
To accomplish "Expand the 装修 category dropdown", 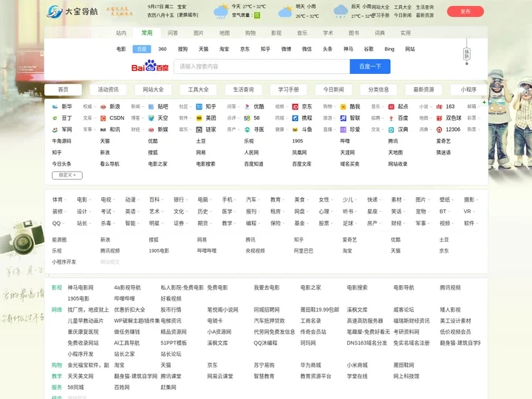I will click(x=60, y=211).
